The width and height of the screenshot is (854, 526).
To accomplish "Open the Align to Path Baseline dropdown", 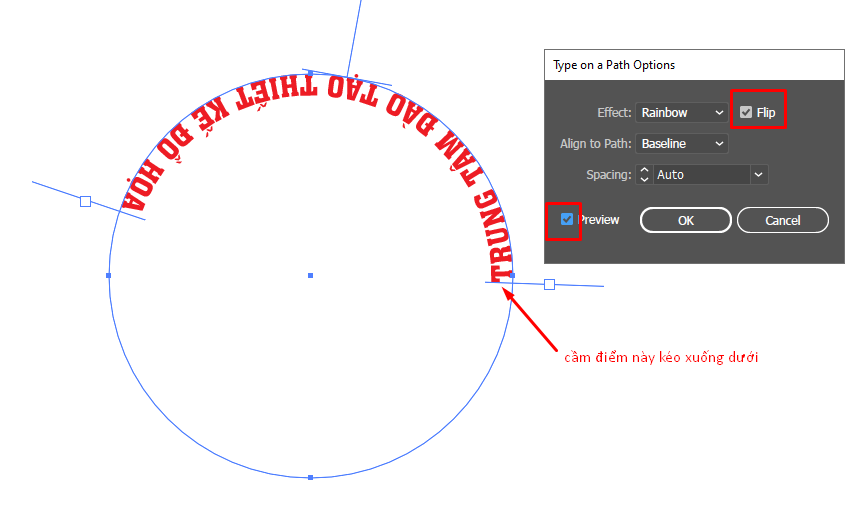I will (683, 144).
